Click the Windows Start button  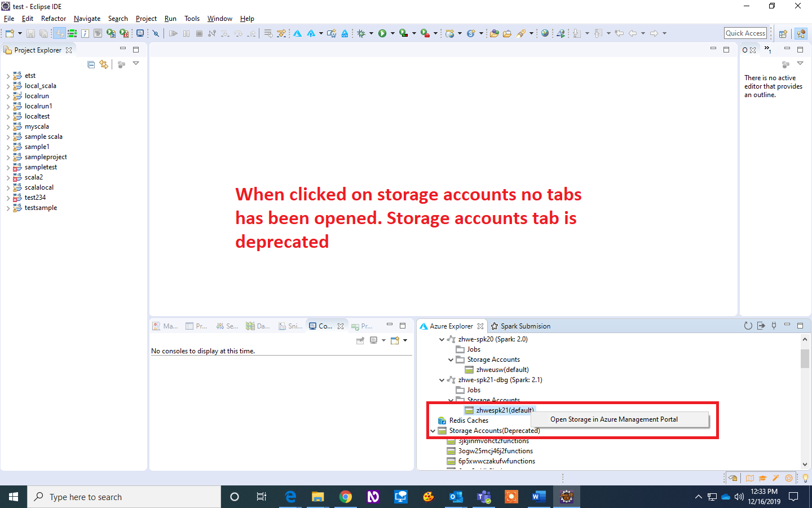coord(12,497)
